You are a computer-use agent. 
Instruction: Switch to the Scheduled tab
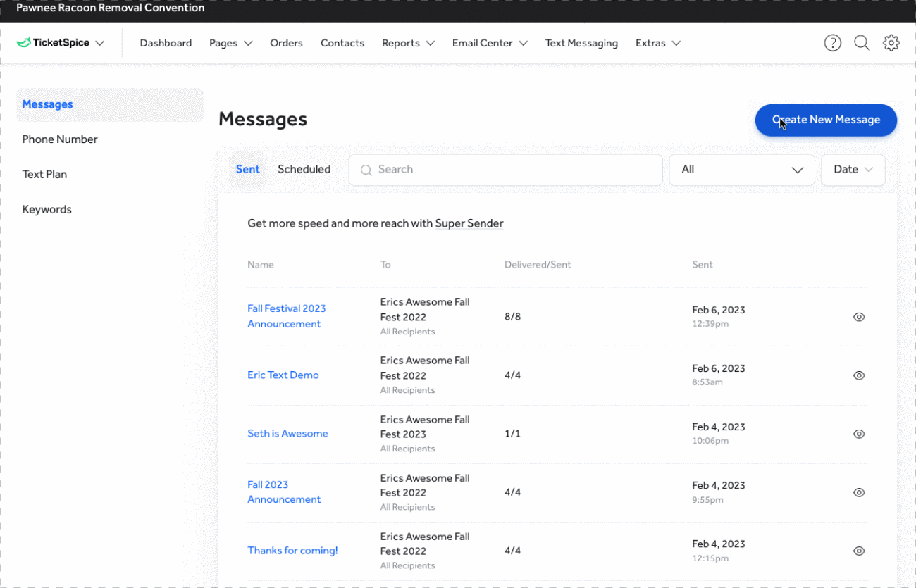coord(304,169)
